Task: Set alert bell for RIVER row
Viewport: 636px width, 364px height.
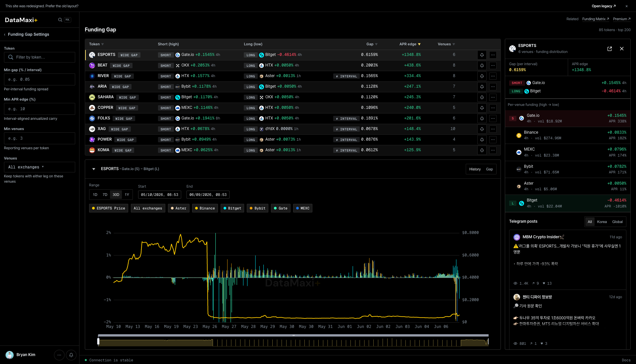Action: [x=482, y=76]
